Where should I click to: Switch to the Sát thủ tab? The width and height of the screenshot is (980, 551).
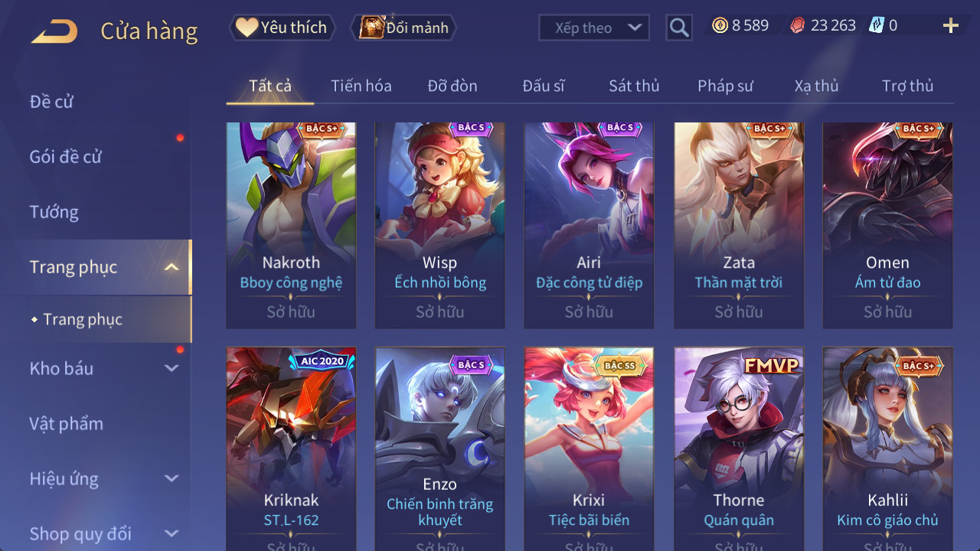coord(634,86)
